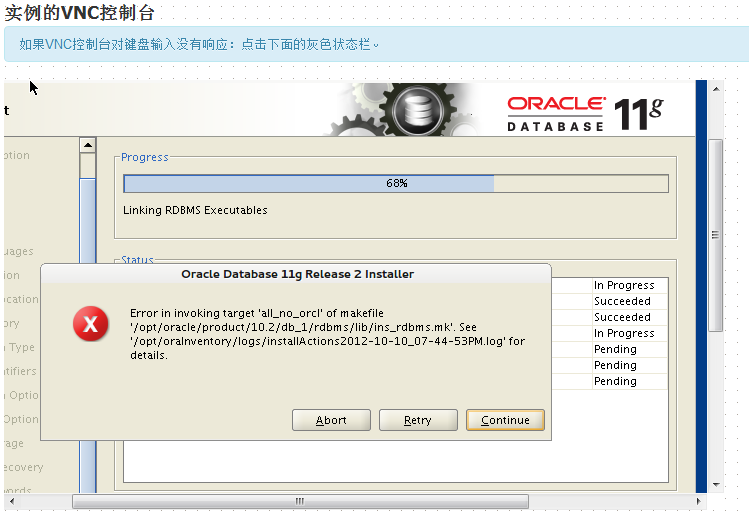Continue past the installer error
Viewport: 749px width, 512px height.
click(505, 420)
